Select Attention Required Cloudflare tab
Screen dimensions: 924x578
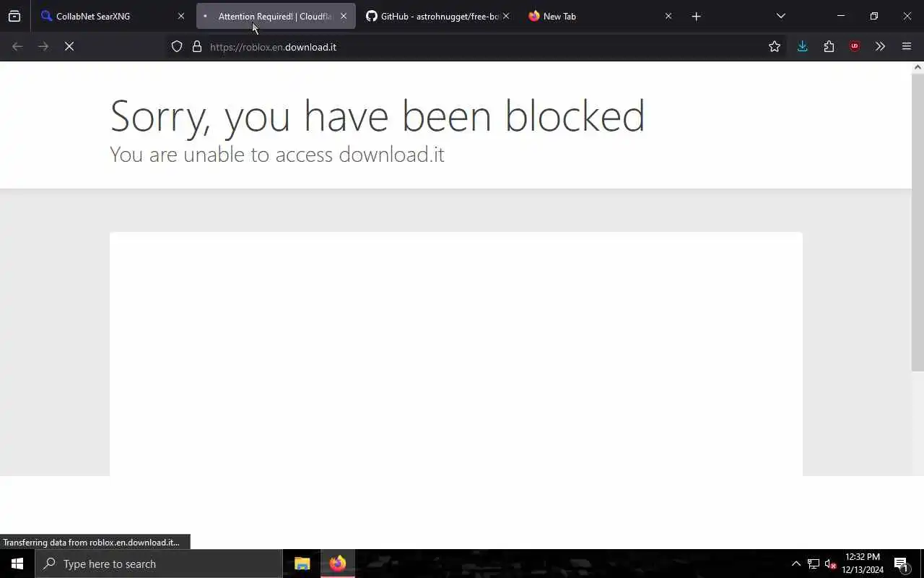tap(276, 16)
